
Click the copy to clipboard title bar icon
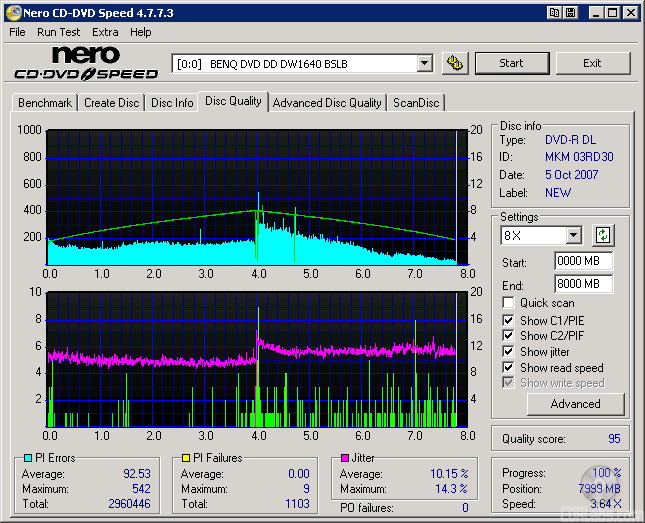tap(553, 13)
